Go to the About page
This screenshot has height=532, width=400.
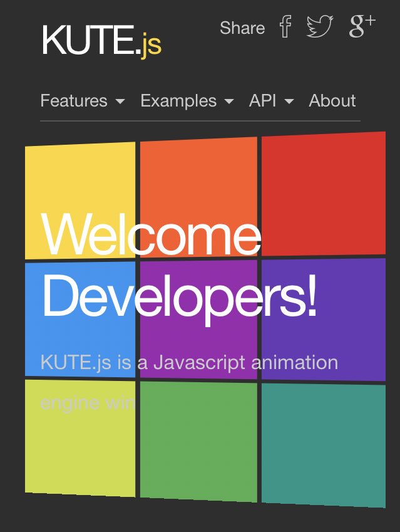[332, 101]
